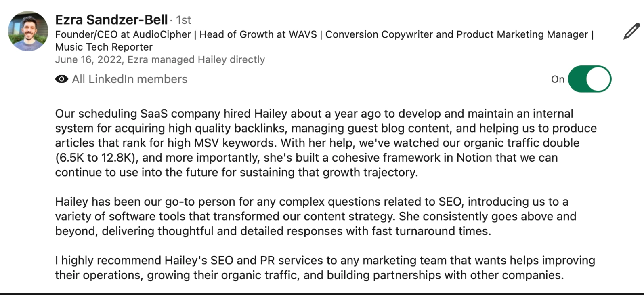This screenshot has height=295, width=644.
Task: Click the eye visibility icon
Action: click(x=61, y=79)
